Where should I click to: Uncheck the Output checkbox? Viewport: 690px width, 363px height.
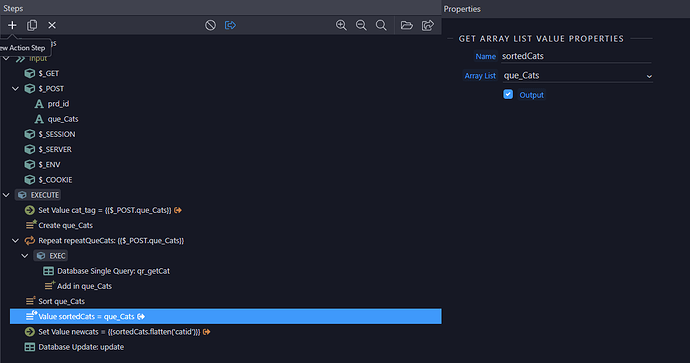[x=508, y=95]
